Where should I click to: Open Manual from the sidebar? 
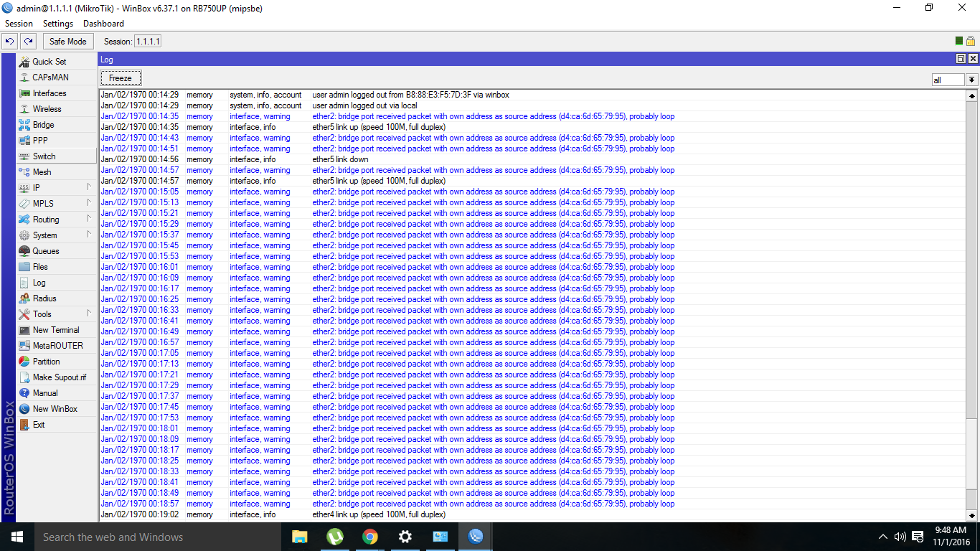click(x=56, y=393)
